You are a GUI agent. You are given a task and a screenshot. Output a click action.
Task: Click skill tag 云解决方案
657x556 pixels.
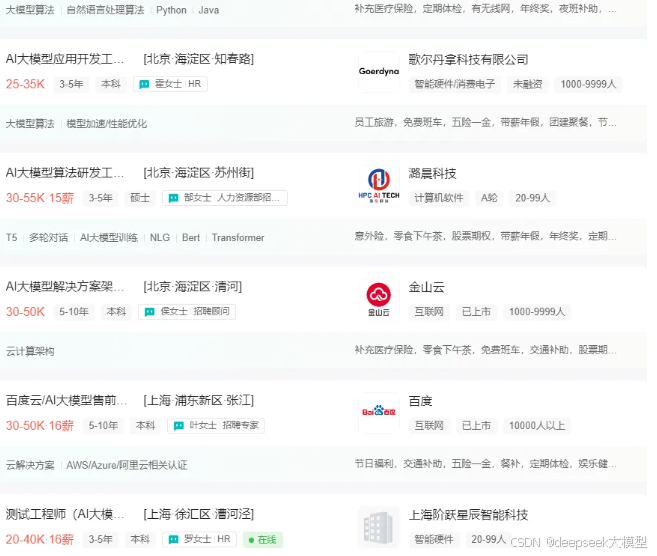pyautogui.click(x=30, y=465)
